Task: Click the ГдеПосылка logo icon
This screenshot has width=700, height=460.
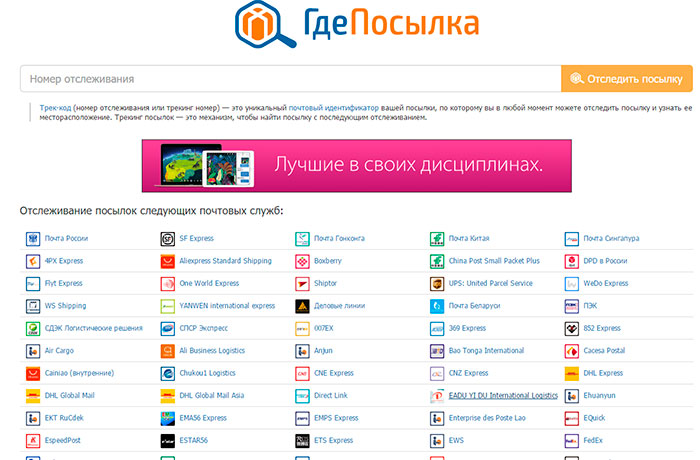Action: (266, 25)
